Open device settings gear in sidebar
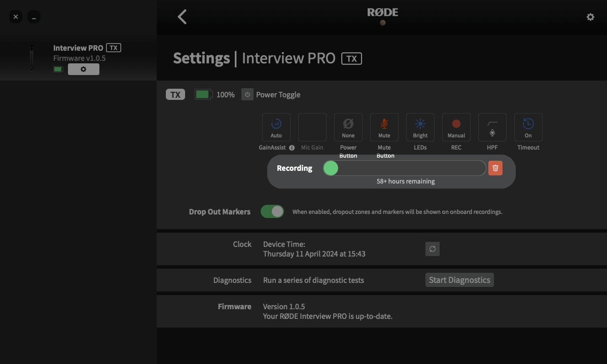This screenshot has width=607, height=364. pyautogui.click(x=84, y=69)
